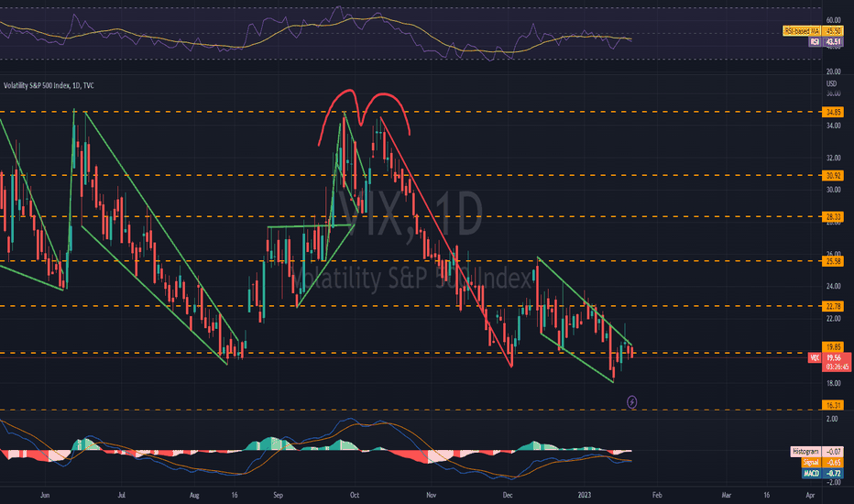Click the red VIX 19.56 last price label

[x=829, y=358]
